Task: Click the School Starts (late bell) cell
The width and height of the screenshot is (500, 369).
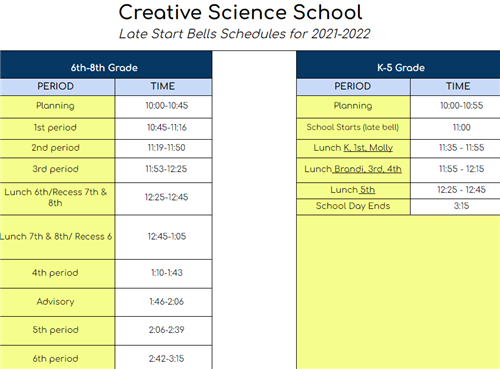Action: [x=353, y=129]
